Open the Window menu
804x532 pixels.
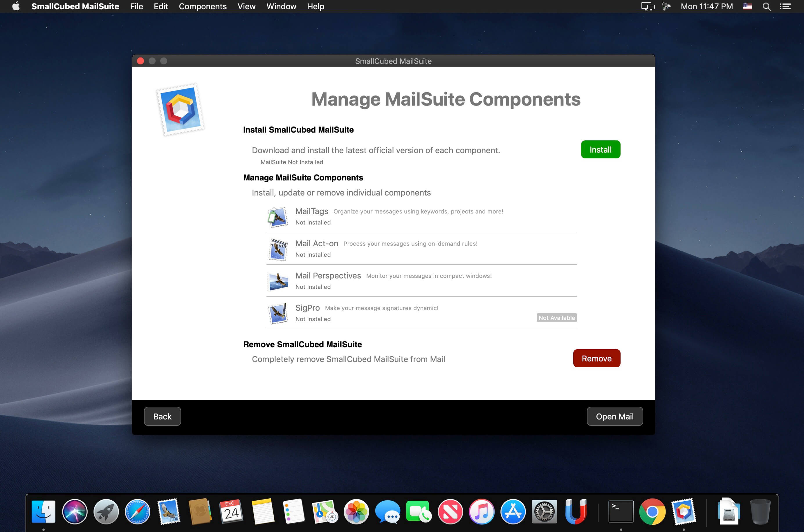(281, 6)
